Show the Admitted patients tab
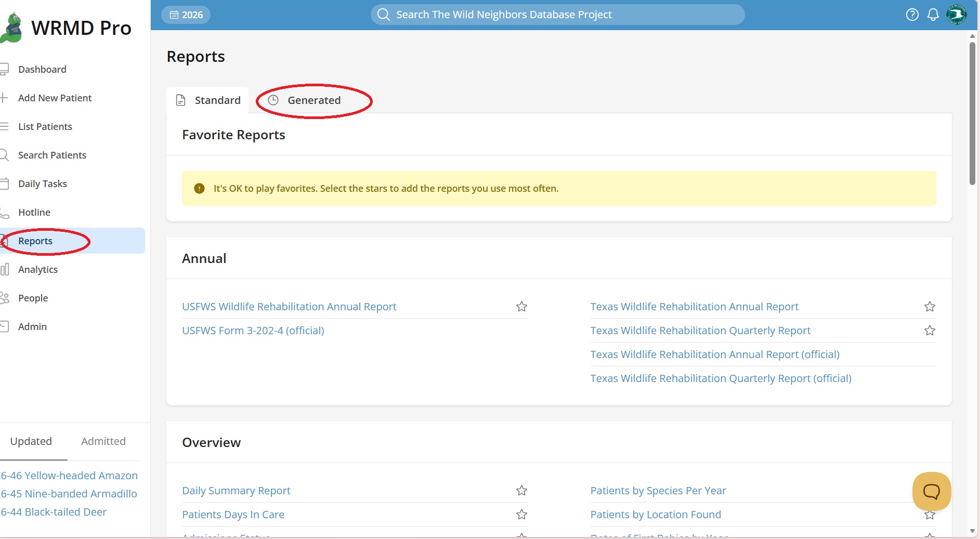Screen dimensions: 980x539 pyautogui.click(x=103, y=441)
